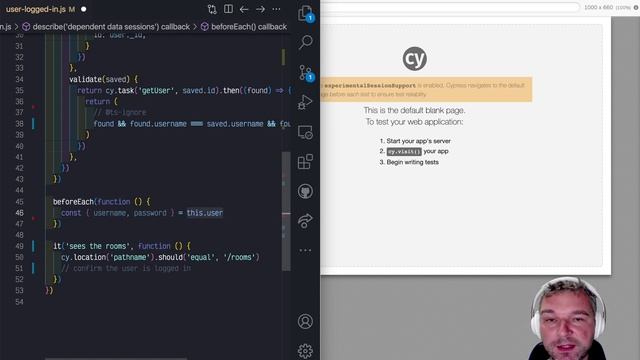Click the 'sees the rooms' test title

pyautogui.click(x=97, y=246)
